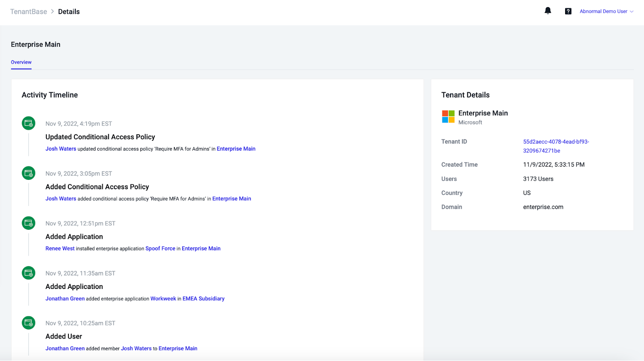Click the Microsoft logo in Tenant Details
Viewport: 644px width, 361px height.
point(448,117)
